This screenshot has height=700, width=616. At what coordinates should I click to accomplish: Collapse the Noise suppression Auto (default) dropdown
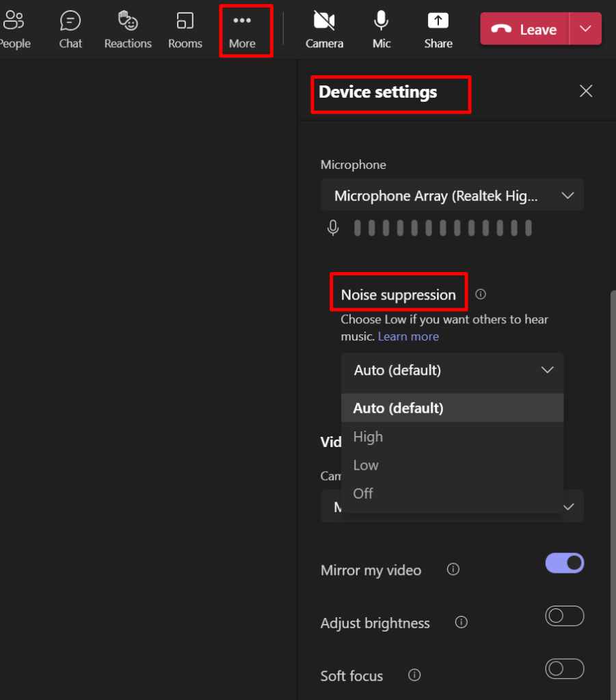[452, 370]
